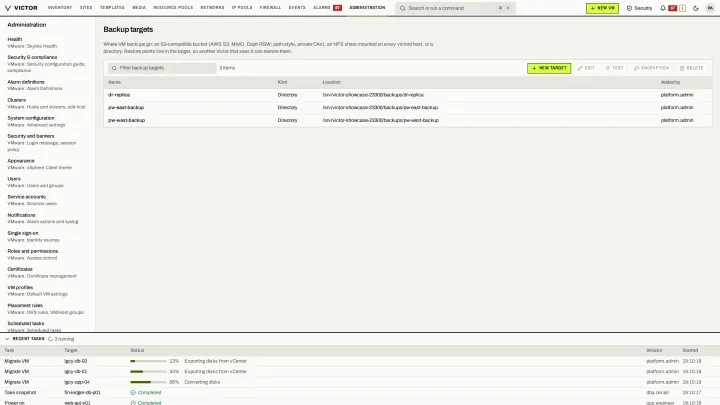Open the Inventory menu
The image size is (720, 405).
[x=60, y=8]
